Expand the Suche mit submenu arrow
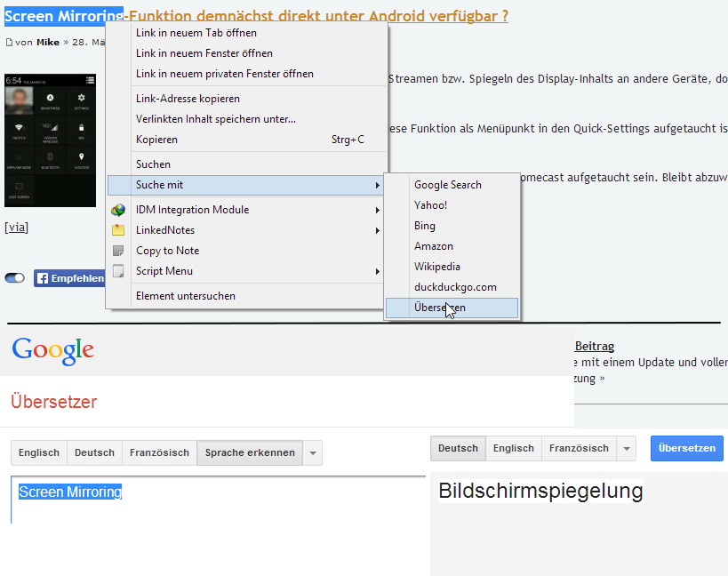The height and width of the screenshot is (576, 728). point(378,185)
